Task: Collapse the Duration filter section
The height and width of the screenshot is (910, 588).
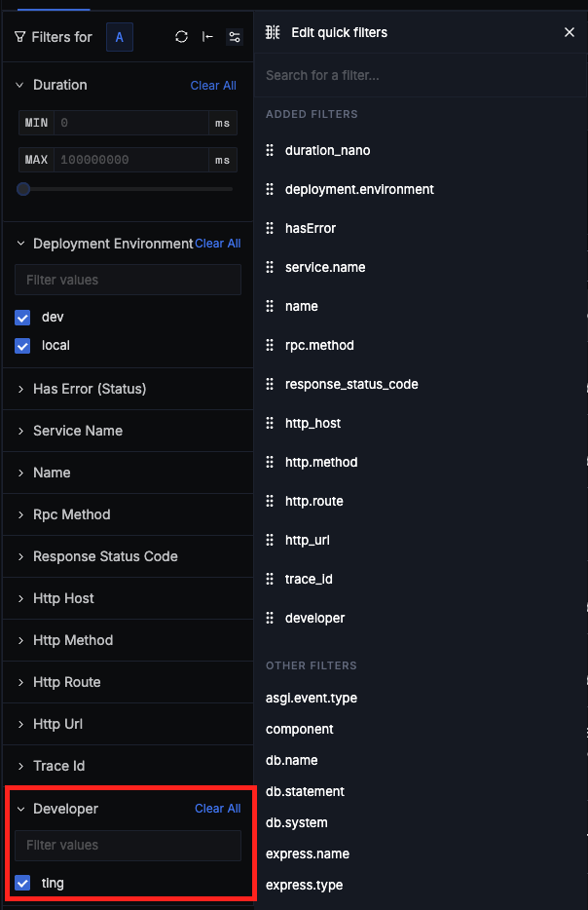Action: pyautogui.click(x=20, y=85)
